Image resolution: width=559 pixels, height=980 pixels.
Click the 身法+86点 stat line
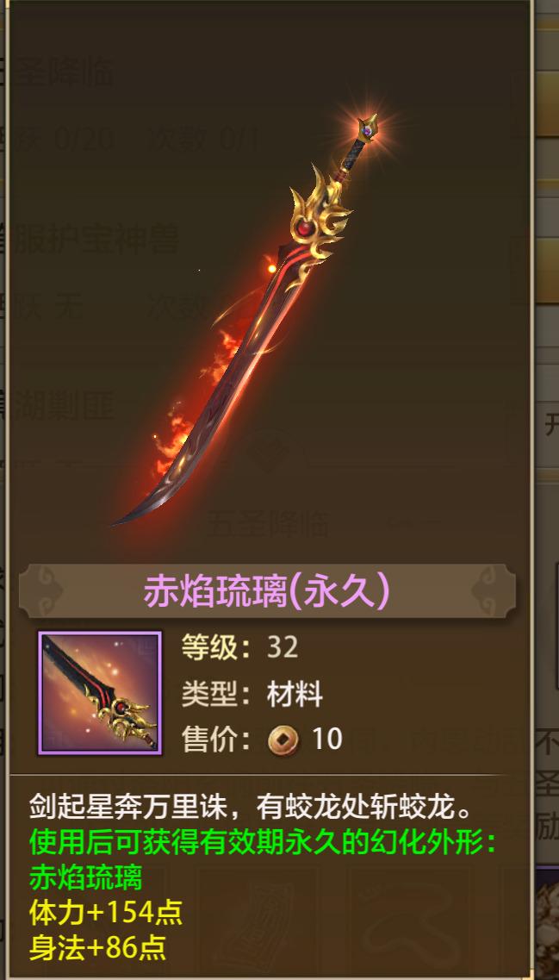(97, 947)
